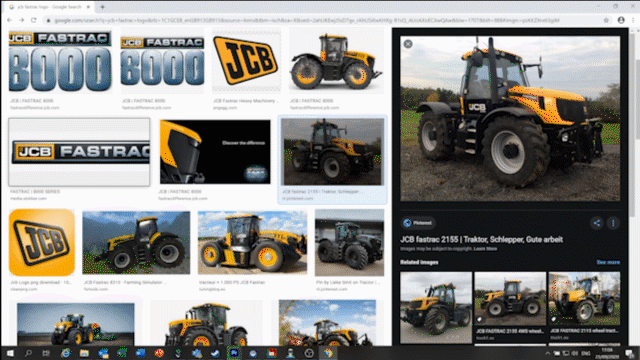Click the See more related images link

[x=608, y=262]
